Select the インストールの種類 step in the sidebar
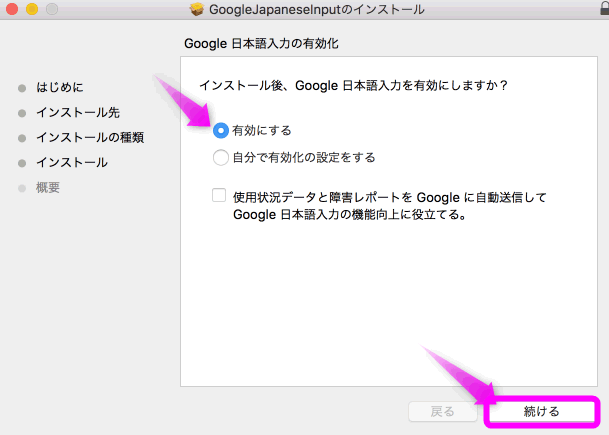 coord(90,137)
